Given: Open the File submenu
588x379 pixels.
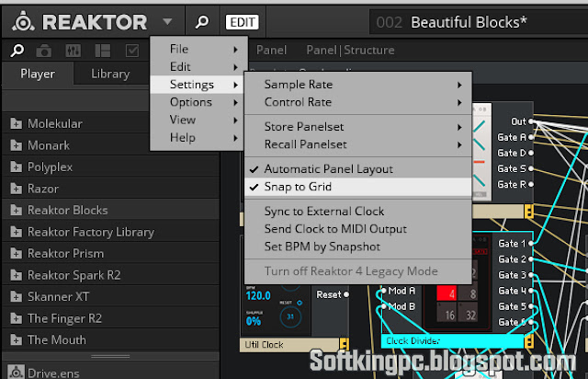Looking at the screenshot, I should 198,49.
